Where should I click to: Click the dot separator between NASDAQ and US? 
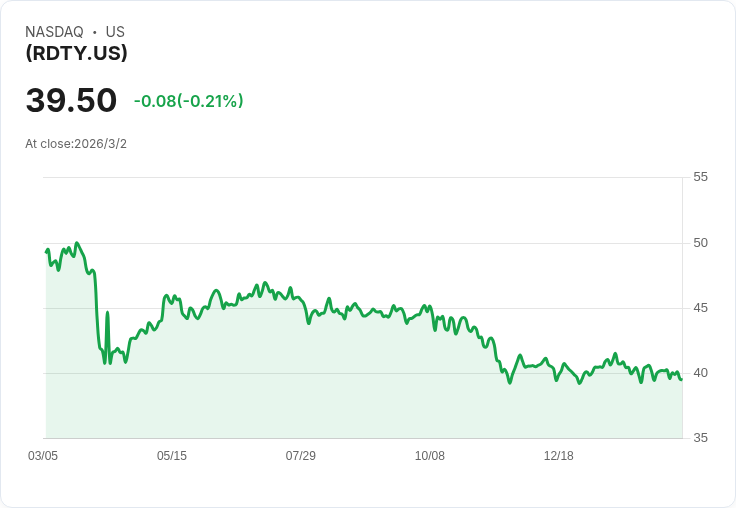tap(94, 32)
